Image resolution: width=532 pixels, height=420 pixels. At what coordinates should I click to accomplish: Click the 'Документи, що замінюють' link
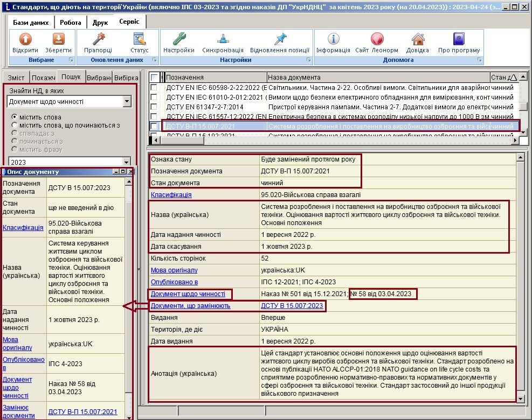(x=191, y=306)
